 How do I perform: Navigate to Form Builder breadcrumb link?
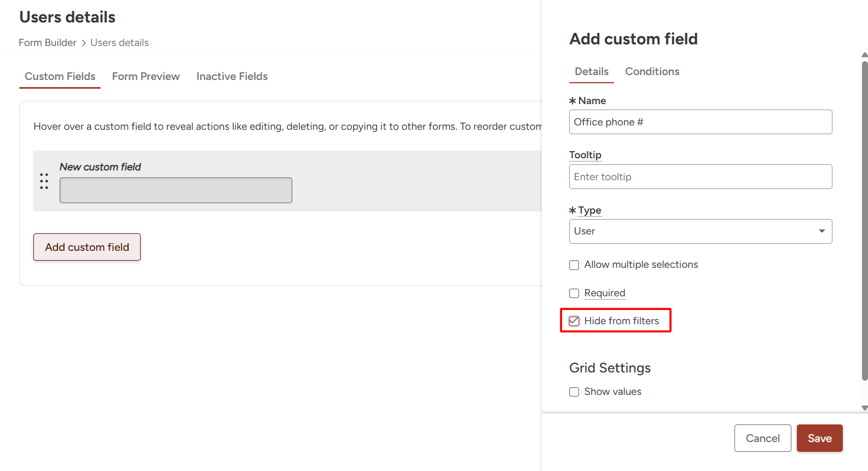48,43
